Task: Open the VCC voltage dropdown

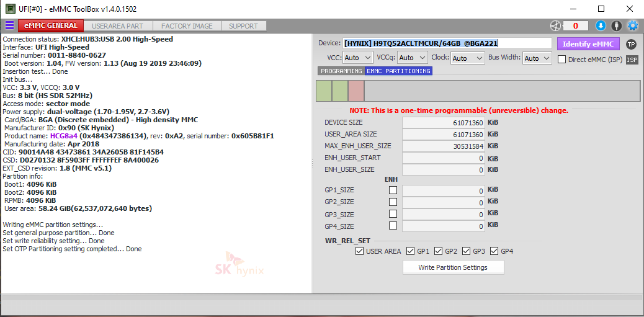Action: point(358,58)
